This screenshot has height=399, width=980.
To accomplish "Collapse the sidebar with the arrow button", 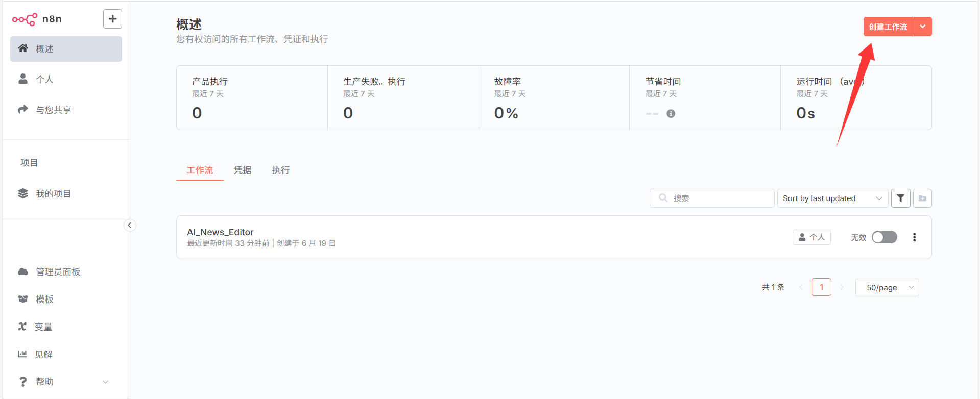I will coord(130,225).
